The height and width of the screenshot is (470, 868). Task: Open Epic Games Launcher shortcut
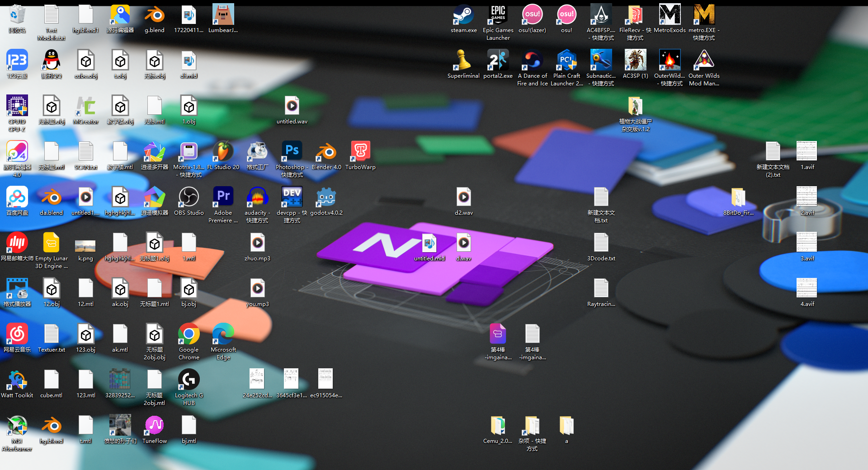coord(498,15)
